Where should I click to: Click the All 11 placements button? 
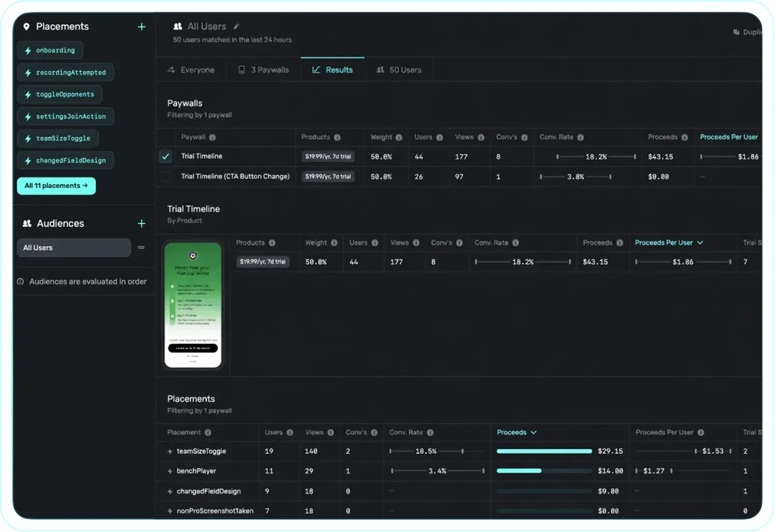pyautogui.click(x=56, y=186)
